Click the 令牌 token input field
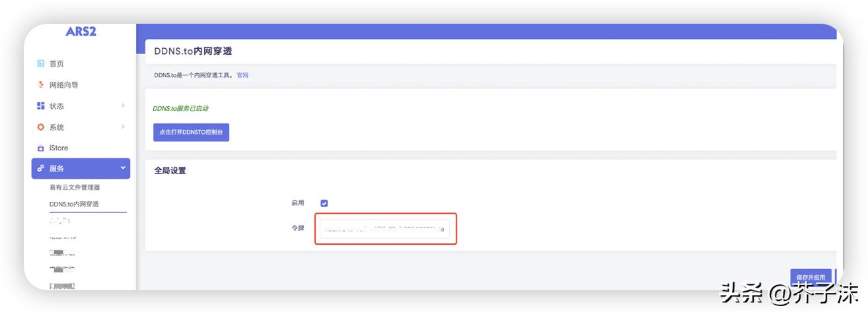868x314 pixels. tap(384, 229)
